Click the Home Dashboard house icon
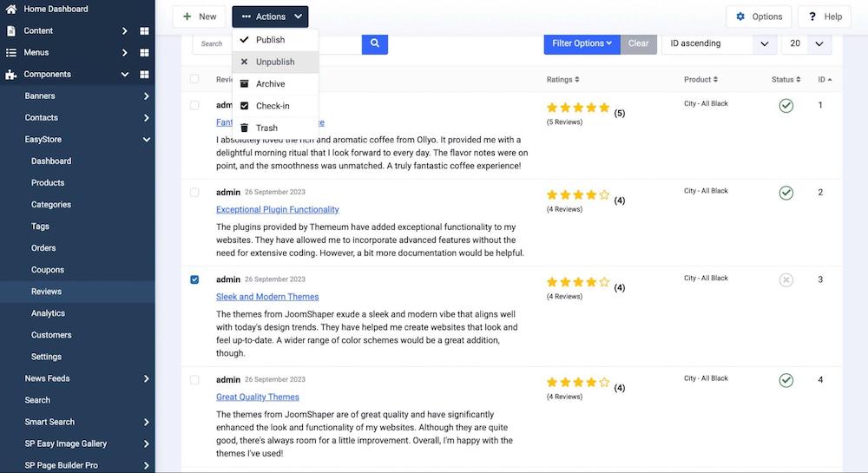 (x=11, y=9)
